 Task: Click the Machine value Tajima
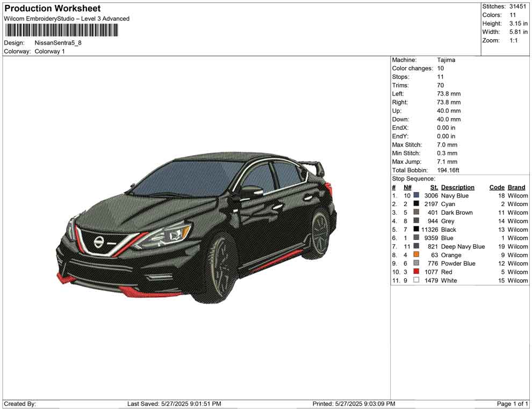click(446, 60)
